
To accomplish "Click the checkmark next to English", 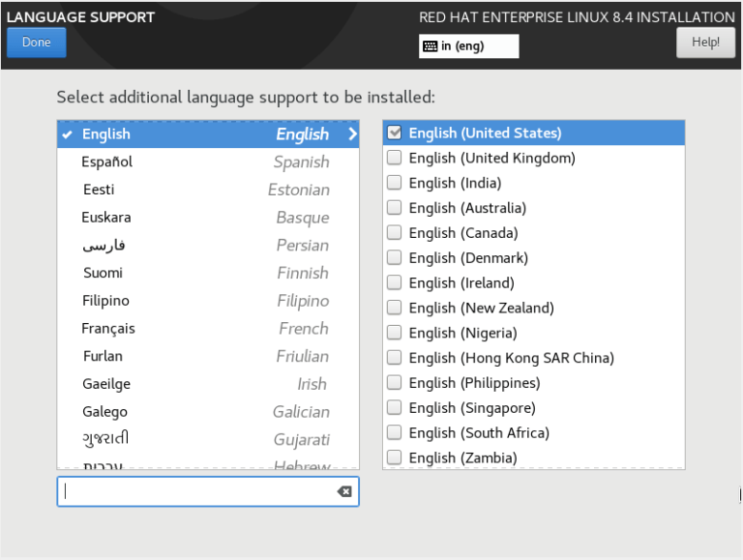I will pos(68,134).
